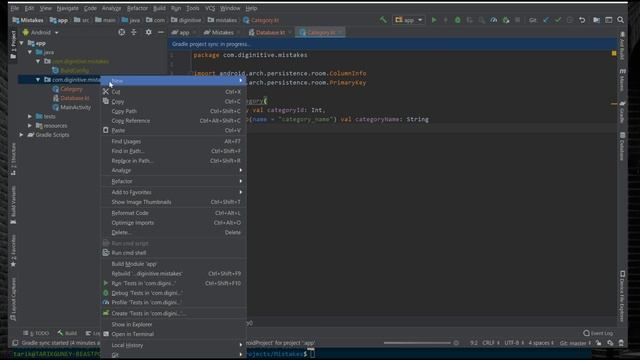The image size is (640, 360).
Task: Open the Event Log button
Action: pos(598,333)
